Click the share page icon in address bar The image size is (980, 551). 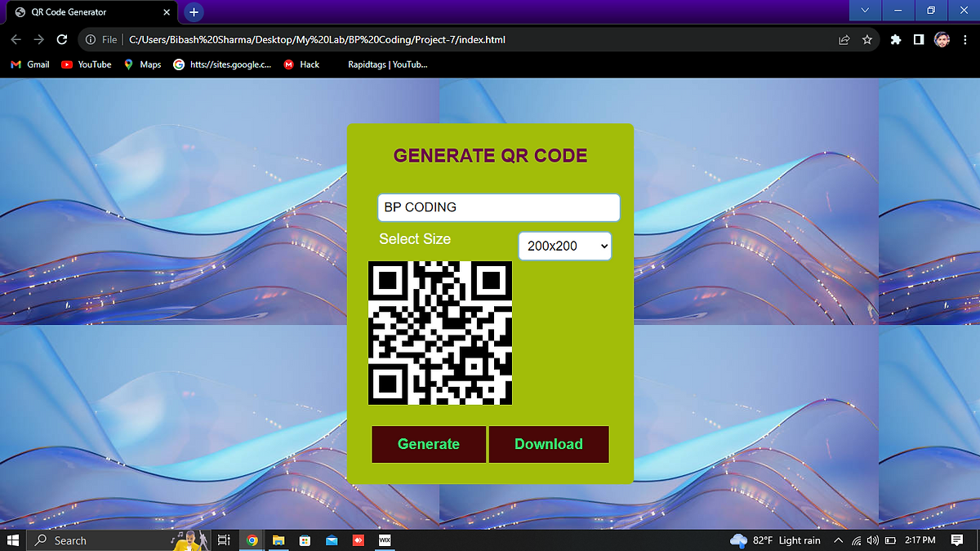[x=844, y=39]
